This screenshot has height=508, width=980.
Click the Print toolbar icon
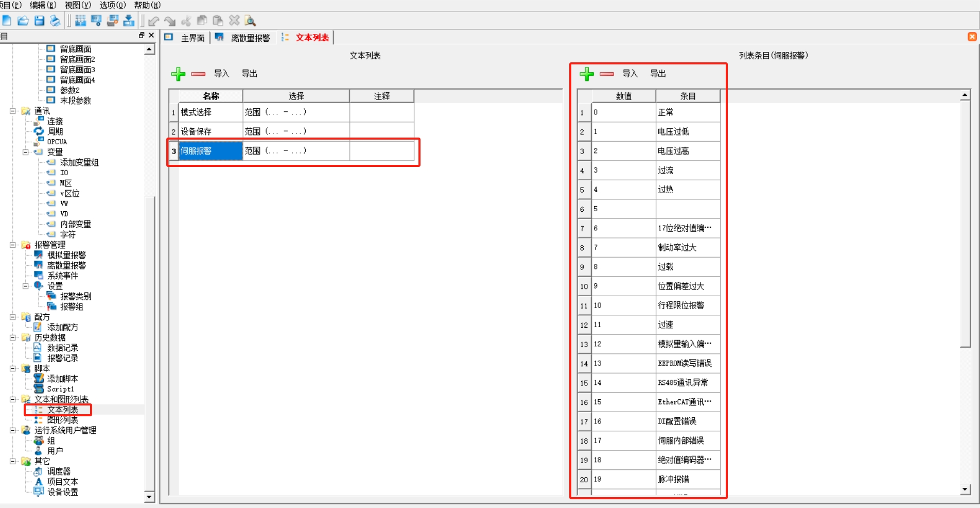pos(55,21)
